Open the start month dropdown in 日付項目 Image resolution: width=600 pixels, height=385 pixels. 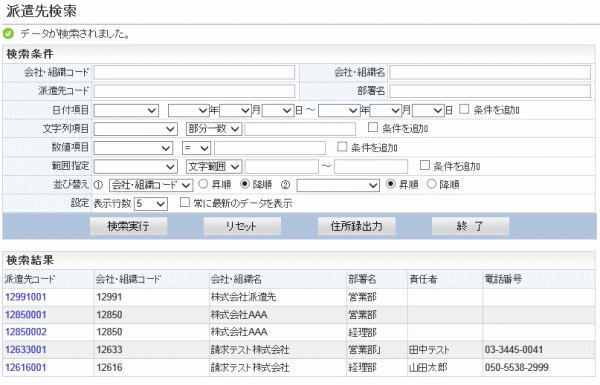point(235,111)
